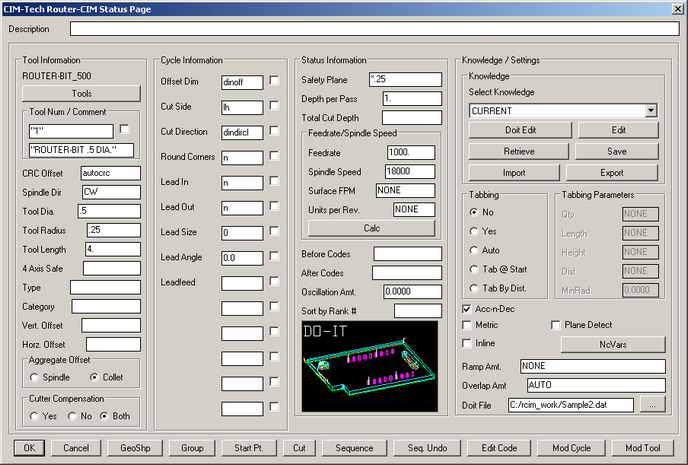Enable the Plane Detect checkbox
This screenshot has height=465, width=688.
tap(555, 325)
